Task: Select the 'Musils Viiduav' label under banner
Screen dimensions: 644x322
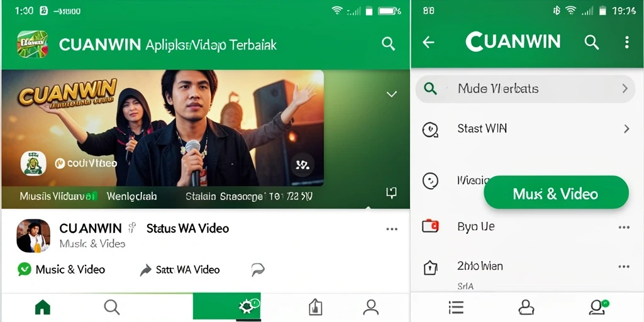Action: pos(58,196)
